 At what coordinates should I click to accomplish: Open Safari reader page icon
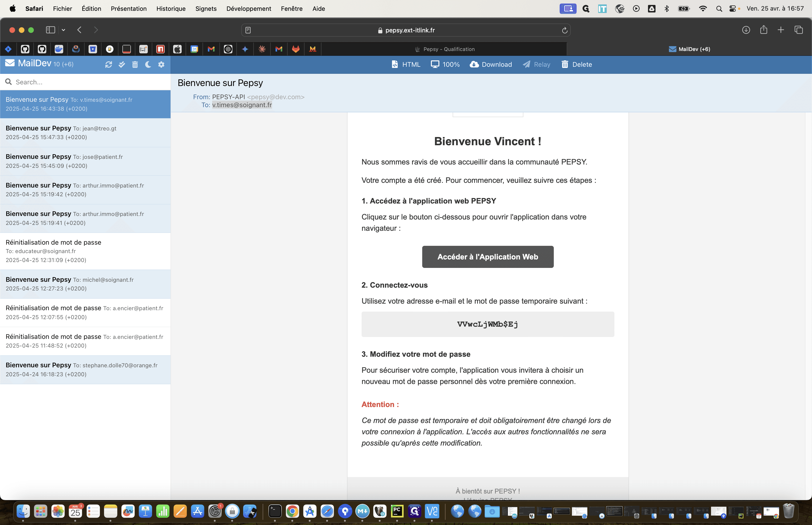[248, 30]
